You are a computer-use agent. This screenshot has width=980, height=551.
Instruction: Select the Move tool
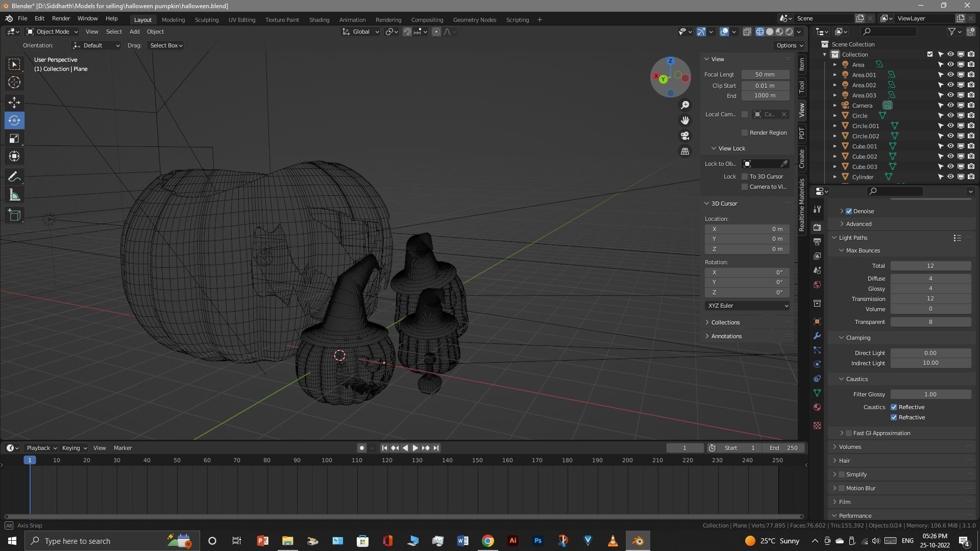pos(14,103)
